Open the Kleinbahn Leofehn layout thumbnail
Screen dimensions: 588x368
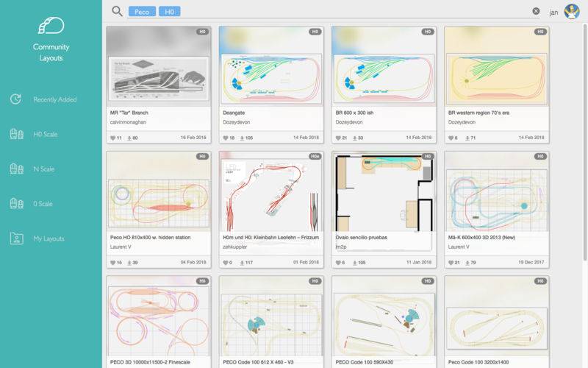click(271, 191)
